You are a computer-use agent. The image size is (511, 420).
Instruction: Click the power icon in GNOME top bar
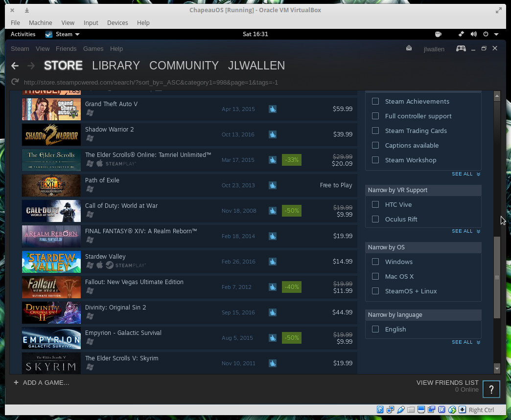click(x=486, y=34)
